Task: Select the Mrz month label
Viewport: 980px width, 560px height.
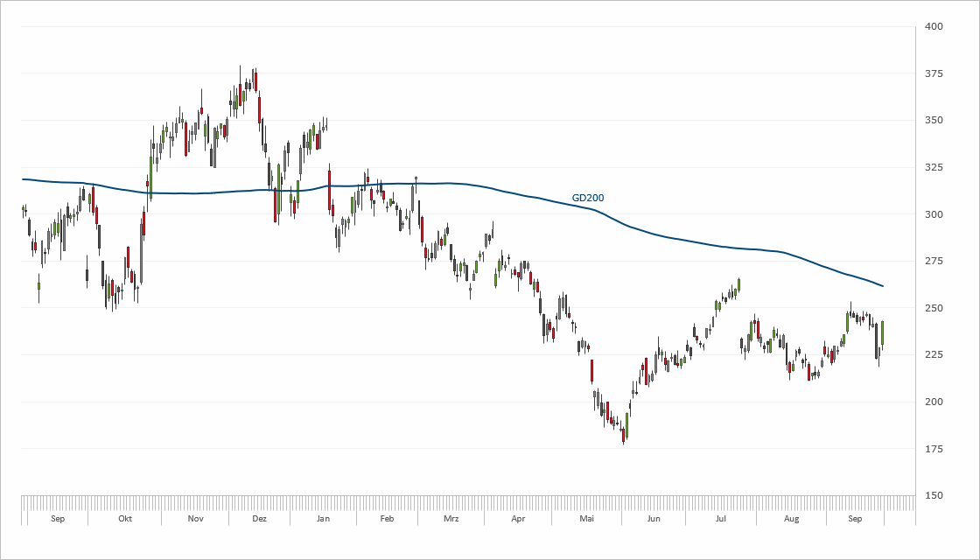Action: [x=451, y=519]
